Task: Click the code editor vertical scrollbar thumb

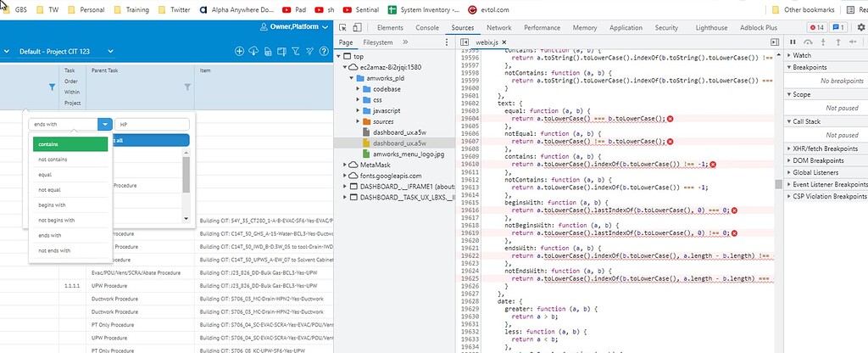Action: (x=778, y=184)
